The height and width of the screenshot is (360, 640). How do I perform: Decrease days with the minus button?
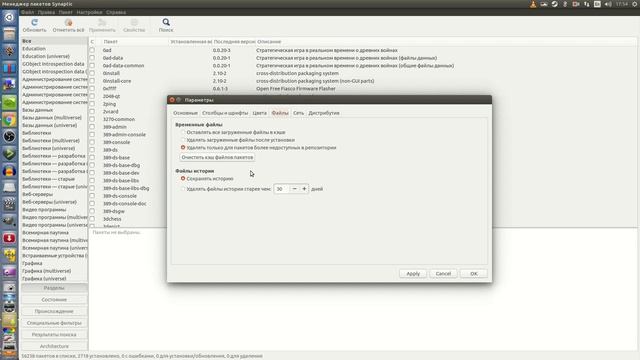(x=294, y=189)
